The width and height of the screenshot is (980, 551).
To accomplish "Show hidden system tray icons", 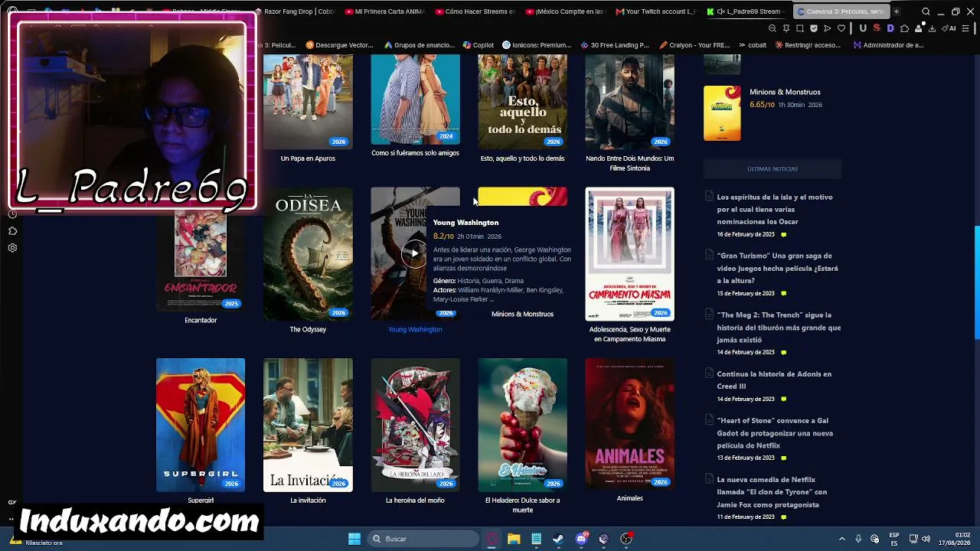I will click(842, 539).
